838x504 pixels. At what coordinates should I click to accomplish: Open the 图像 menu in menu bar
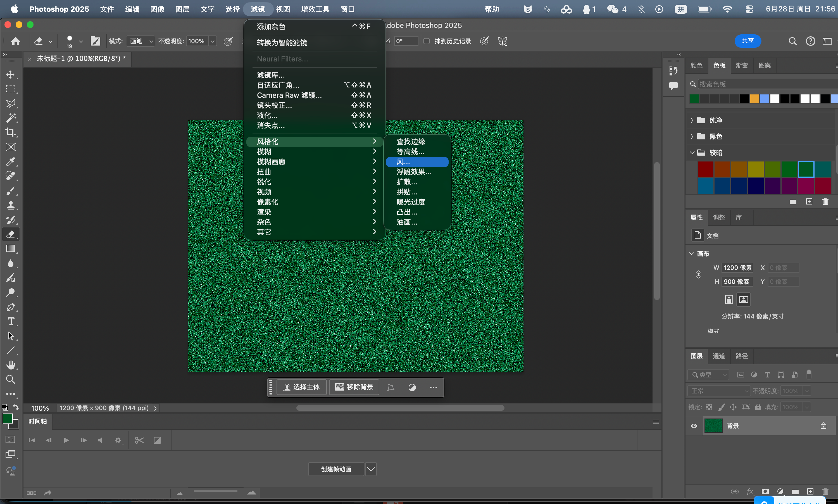pyautogui.click(x=157, y=9)
